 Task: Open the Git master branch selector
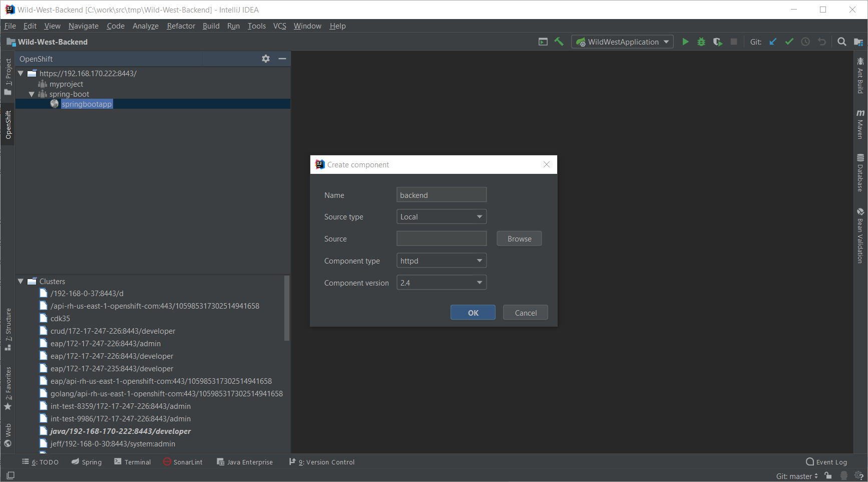tap(797, 476)
